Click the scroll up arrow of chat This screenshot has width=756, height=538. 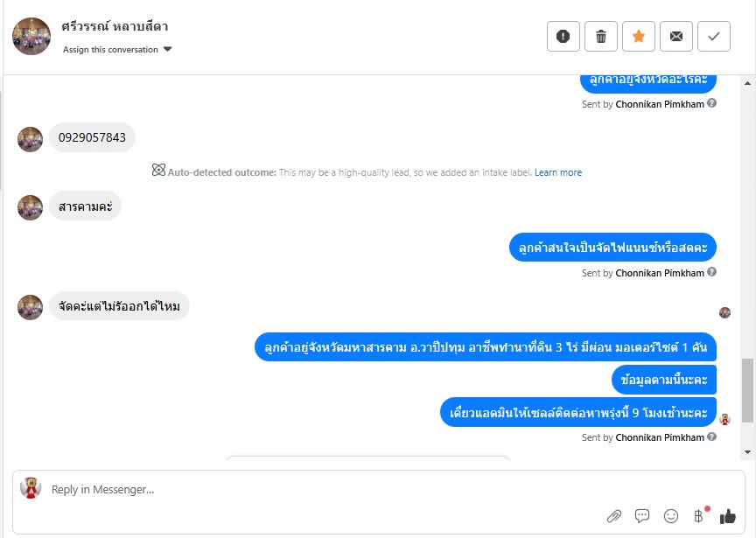pyautogui.click(x=747, y=83)
